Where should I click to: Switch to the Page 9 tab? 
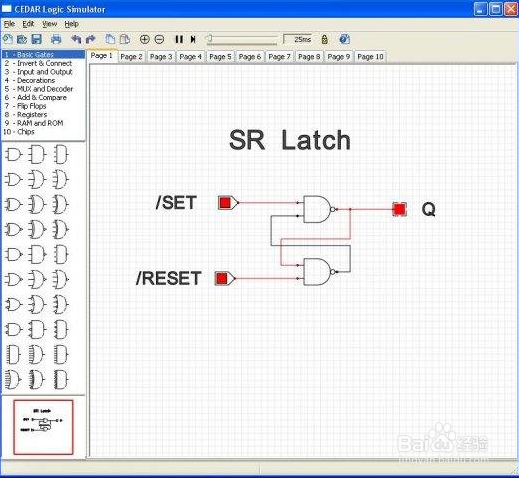339,57
